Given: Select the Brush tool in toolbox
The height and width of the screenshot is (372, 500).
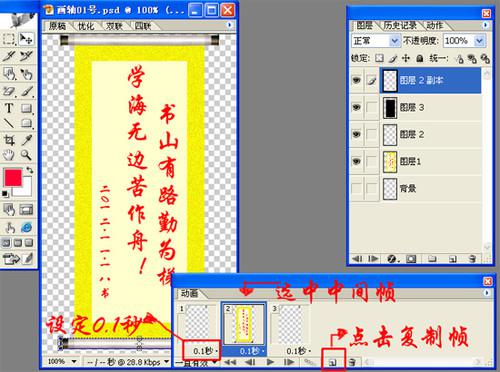Looking at the screenshot, I should 27,91.
